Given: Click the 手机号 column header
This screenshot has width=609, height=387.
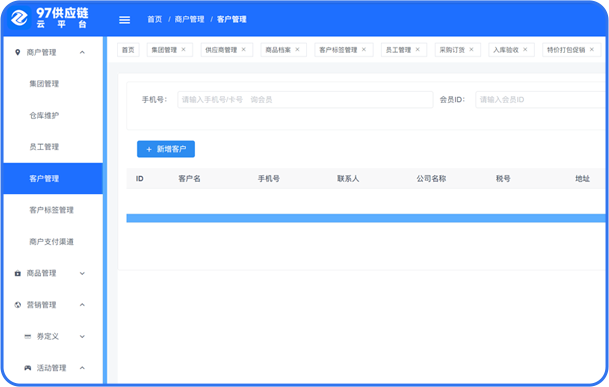Looking at the screenshot, I should [269, 179].
